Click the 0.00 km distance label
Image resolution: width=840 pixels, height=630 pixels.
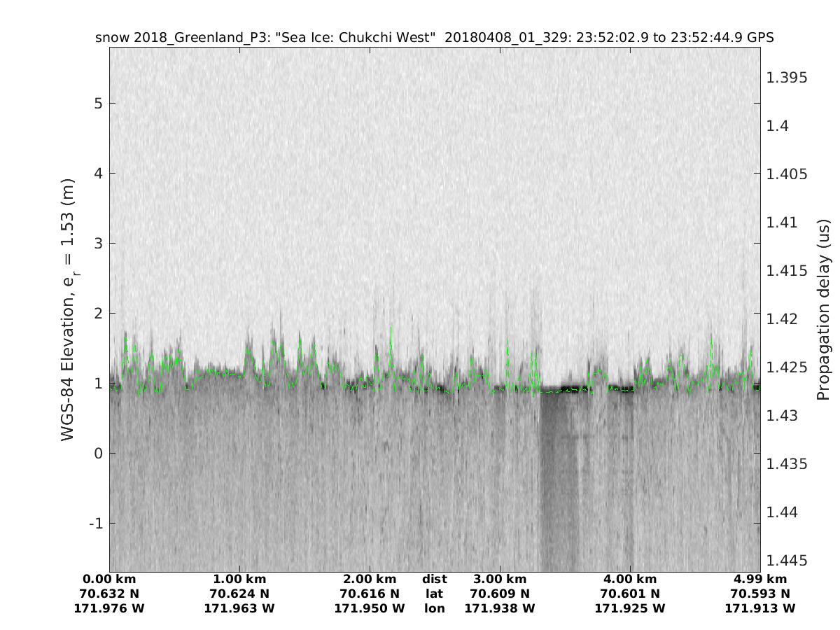click(x=109, y=580)
